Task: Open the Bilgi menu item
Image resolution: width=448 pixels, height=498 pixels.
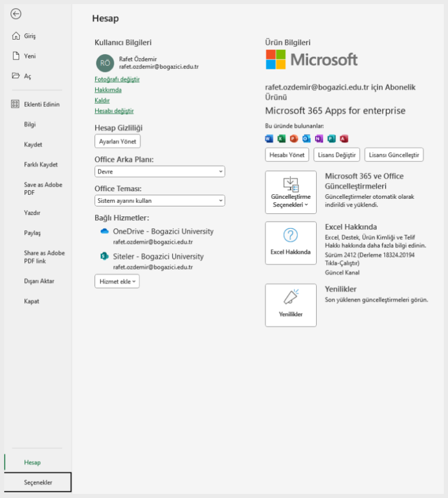Action: pyautogui.click(x=30, y=124)
